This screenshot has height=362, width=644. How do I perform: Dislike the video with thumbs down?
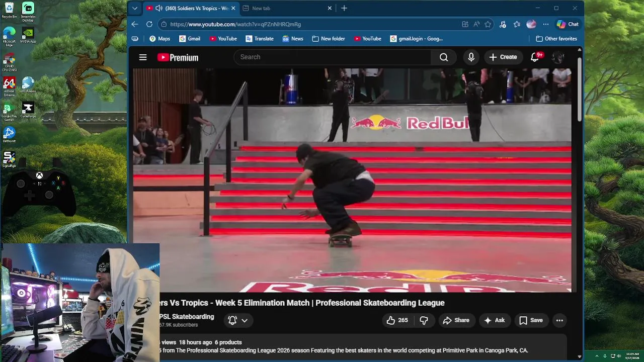(424, 320)
